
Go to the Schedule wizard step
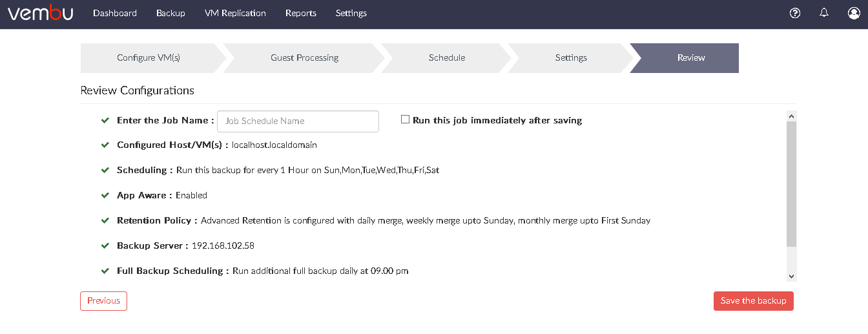click(447, 57)
